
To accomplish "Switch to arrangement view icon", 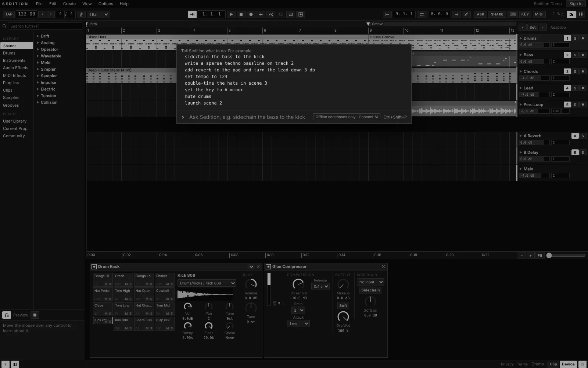I will (571, 14).
